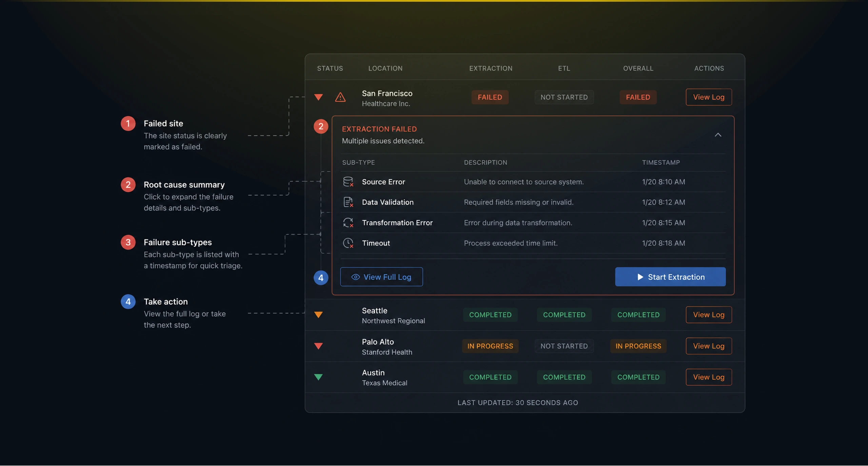Click the eye icon in View Full Log
868x466 pixels.
click(x=355, y=277)
